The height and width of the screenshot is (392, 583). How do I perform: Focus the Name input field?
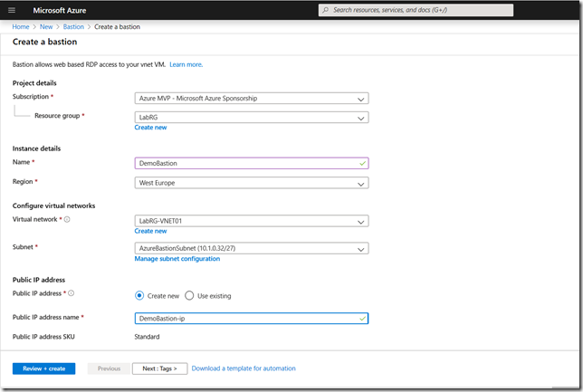(x=252, y=163)
